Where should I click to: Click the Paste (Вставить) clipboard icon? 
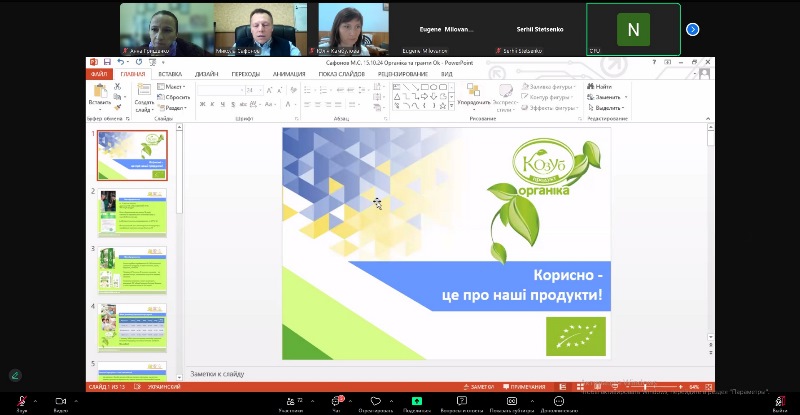(99, 91)
